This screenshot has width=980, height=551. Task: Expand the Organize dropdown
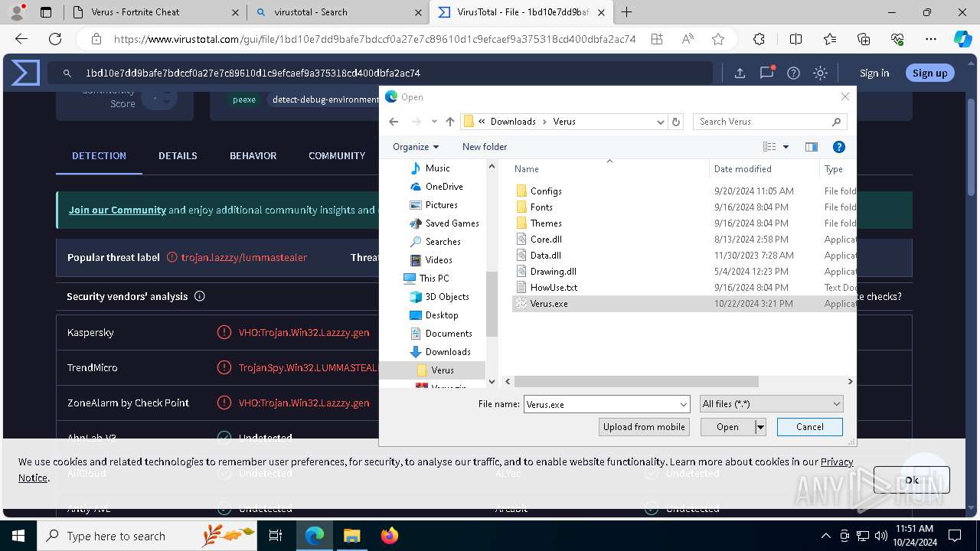tap(416, 147)
